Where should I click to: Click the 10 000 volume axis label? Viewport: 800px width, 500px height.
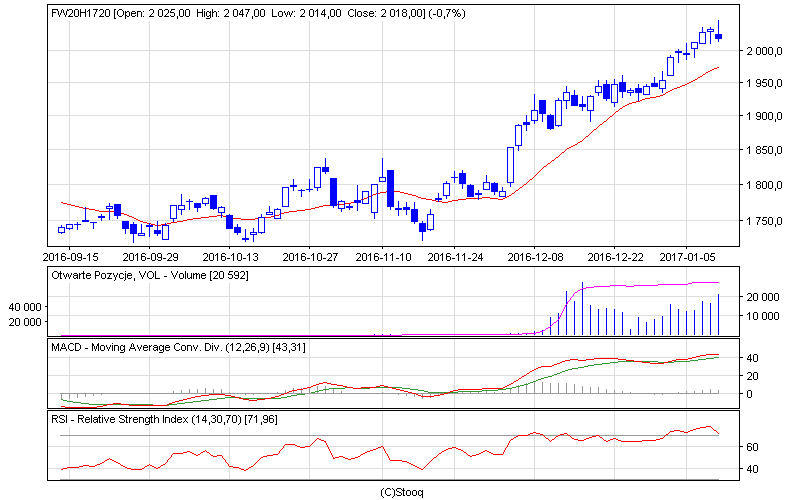click(762, 316)
